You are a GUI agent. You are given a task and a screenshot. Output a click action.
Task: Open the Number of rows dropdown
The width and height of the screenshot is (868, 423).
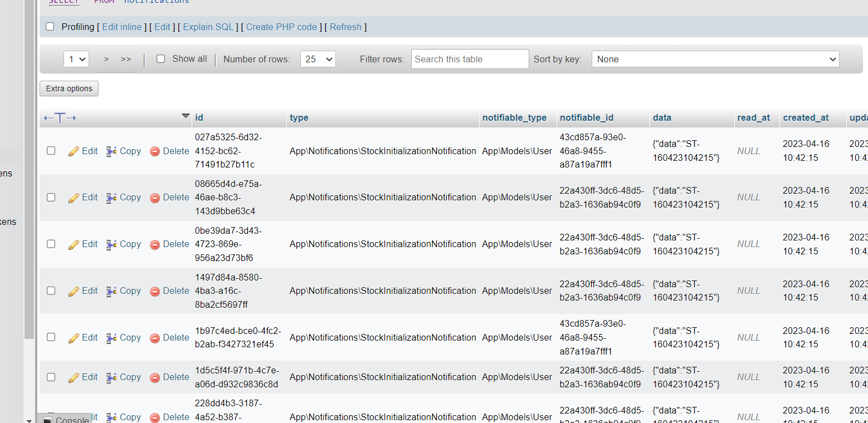(318, 59)
